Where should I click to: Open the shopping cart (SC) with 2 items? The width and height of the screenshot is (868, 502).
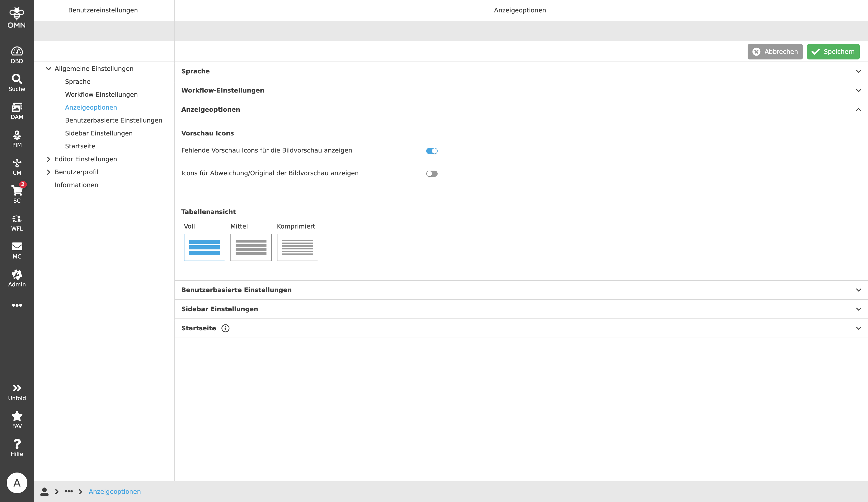tap(17, 194)
